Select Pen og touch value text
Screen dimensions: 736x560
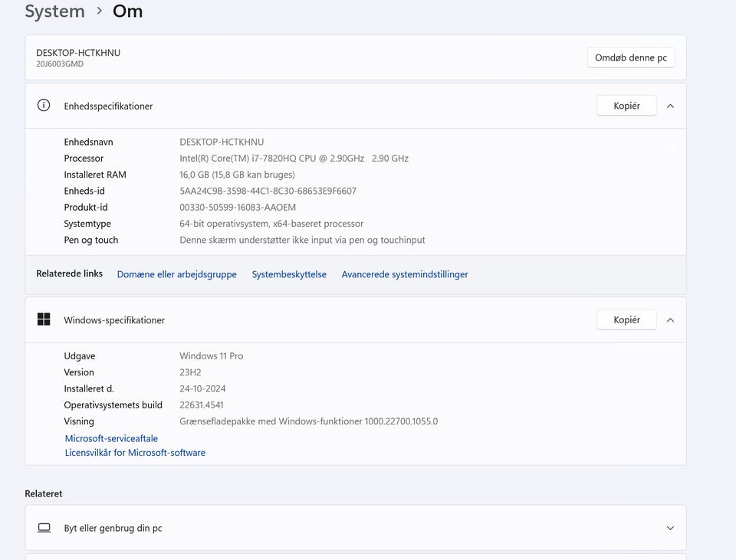(302, 240)
